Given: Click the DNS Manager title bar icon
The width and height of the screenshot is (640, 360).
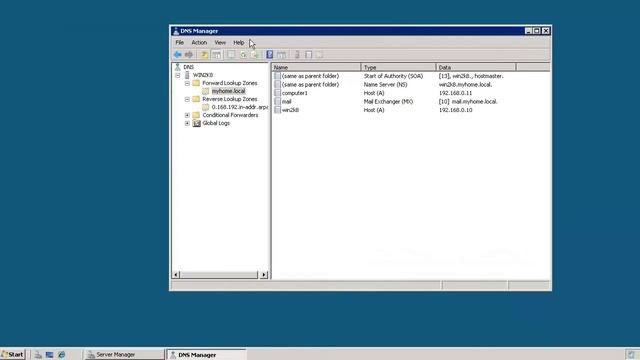Looking at the screenshot, I should (x=176, y=31).
